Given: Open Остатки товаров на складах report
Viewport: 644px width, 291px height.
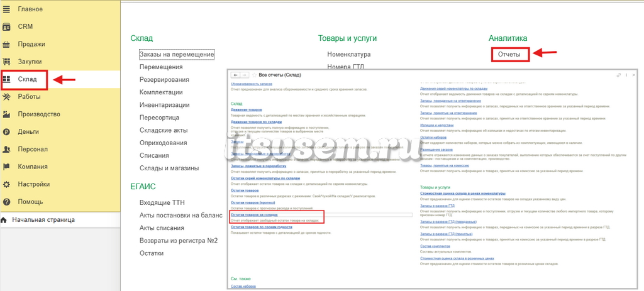Looking at the screenshot, I should click(x=255, y=215).
